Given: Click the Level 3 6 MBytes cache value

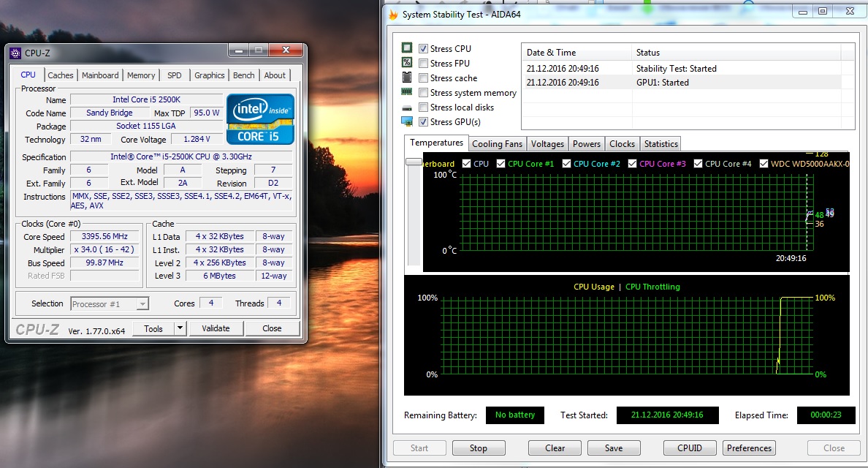Looking at the screenshot, I should [220, 276].
